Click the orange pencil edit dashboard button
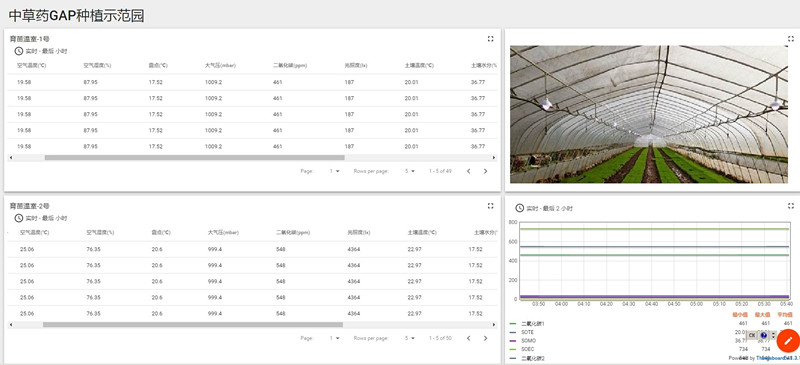The width and height of the screenshot is (800, 365). 788,340
